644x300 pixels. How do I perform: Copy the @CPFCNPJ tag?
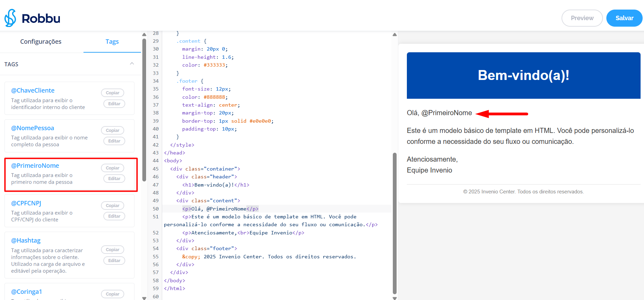112,206
